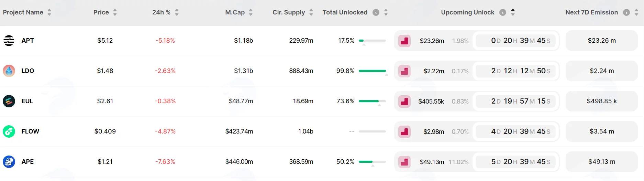This screenshot has width=644, height=181.
Task: Sort by 24h % arrows
Action: coord(177,12)
